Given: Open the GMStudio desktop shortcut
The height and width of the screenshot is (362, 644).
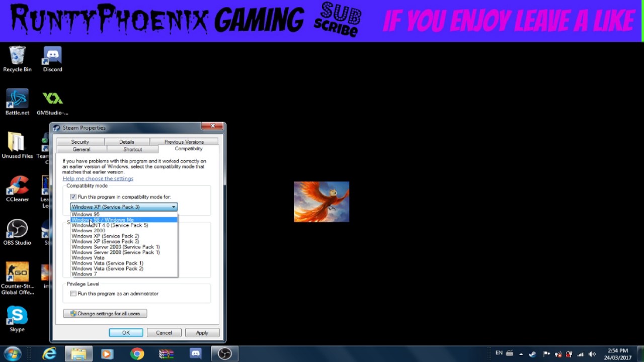Looking at the screenshot, I should [x=52, y=103].
